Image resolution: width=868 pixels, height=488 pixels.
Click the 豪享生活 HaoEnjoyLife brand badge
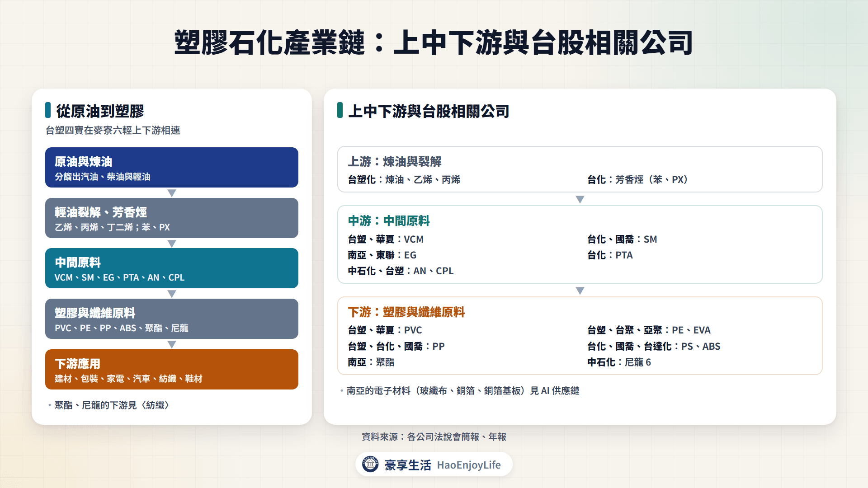tap(434, 465)
